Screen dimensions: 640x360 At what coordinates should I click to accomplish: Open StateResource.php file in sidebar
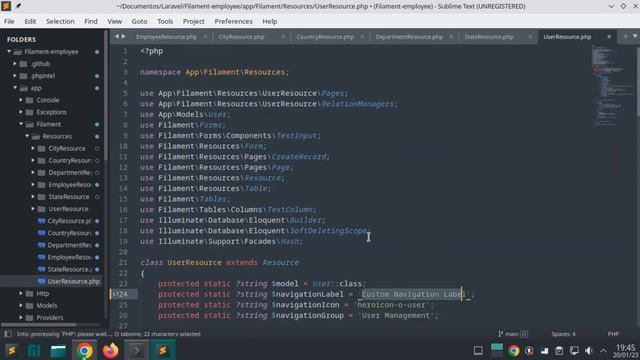pos(68,269)
